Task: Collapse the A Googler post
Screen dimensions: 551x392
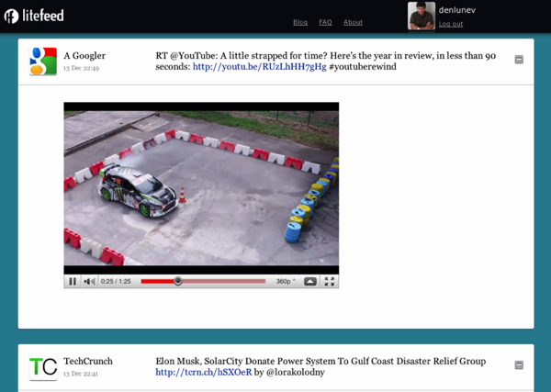Action: (519, 60)
